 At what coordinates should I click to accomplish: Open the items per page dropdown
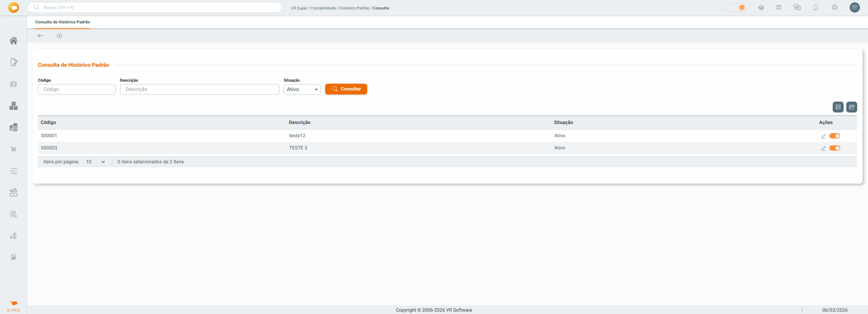point(95,162)
